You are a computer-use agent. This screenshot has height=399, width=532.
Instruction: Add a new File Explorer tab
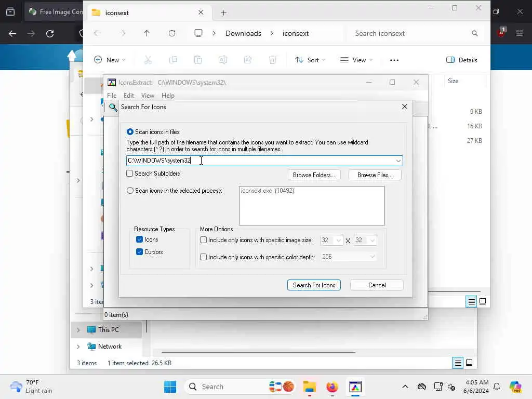click(223, 13)
